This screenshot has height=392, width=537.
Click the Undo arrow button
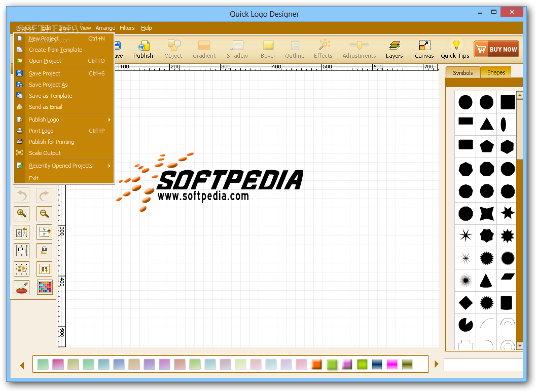22,195
